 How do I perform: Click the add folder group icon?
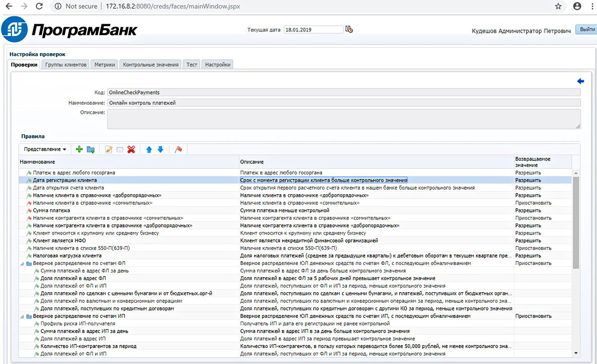[91, 149]
